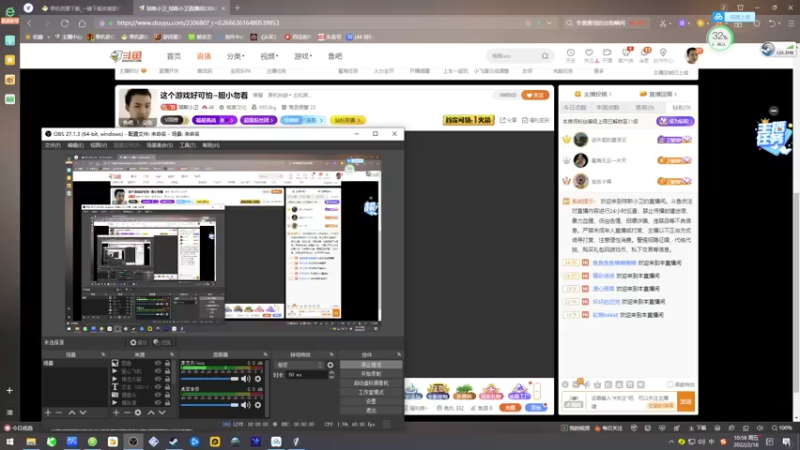Collapse the floating 主播任务 widget with minus icon
The height and width of the screenshot is (450, 800).
[774, 111]
